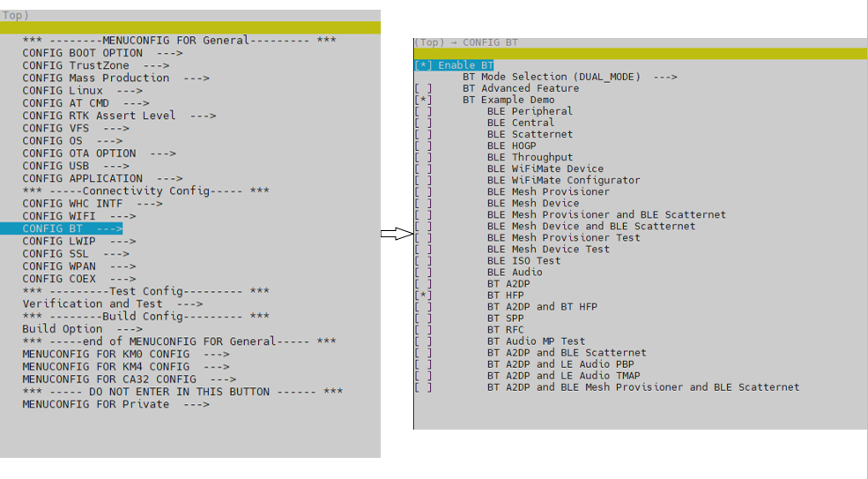Check the BLE Peripheral demo box

click(423, 111)
